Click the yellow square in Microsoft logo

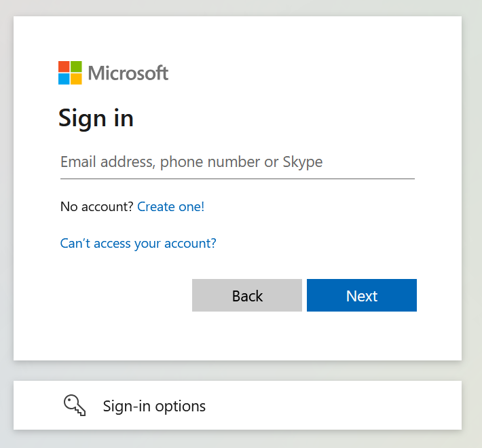pyautogui.click(x=76, y=79)
